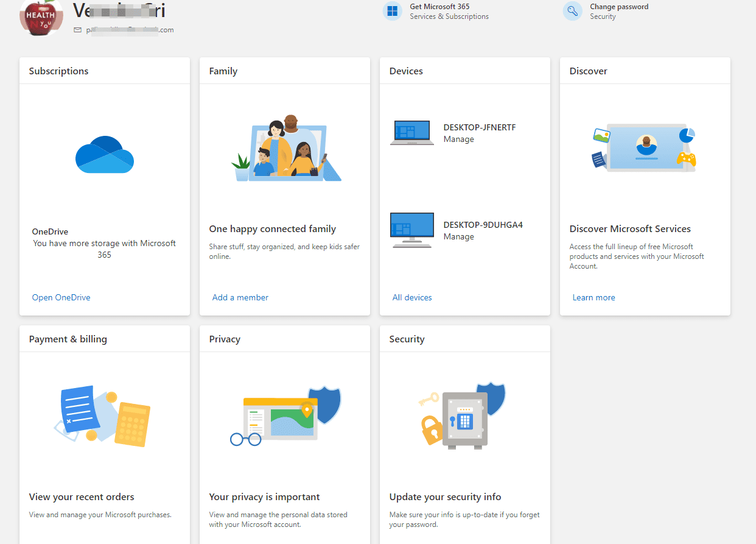
Task: Manage the DESKTOP-JFNERTF device
Action: click(458, 139)
